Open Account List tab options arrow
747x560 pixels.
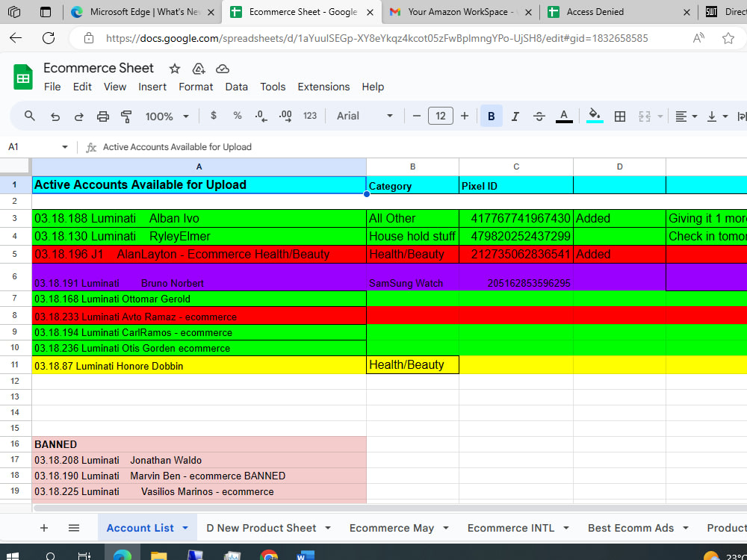point(185,528)
